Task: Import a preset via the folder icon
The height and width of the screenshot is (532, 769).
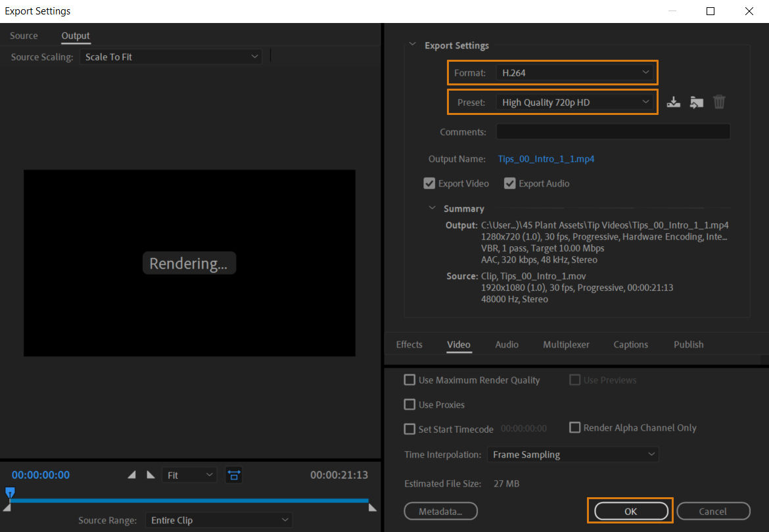Action: (697, 102)
